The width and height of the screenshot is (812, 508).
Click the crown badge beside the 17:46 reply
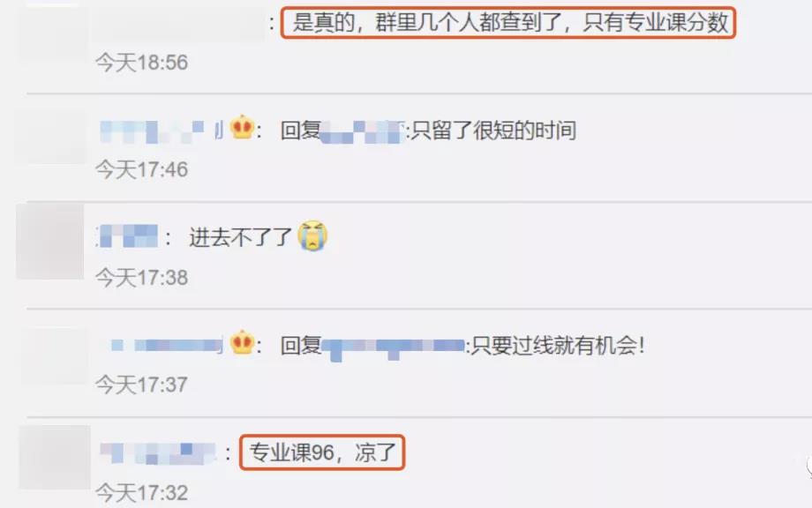(x=242, y=127)
